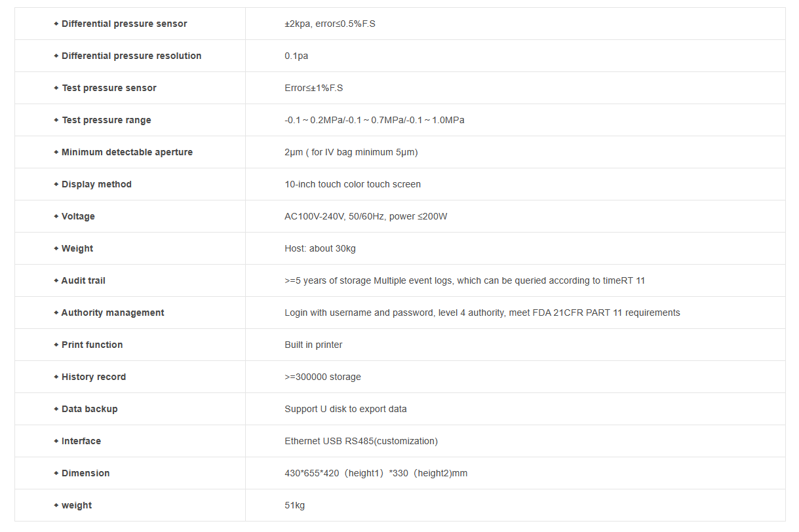The height and width of the screenshot is (532, 799).
Task: Click the 'Differential pressure sensor' label
Action: [125, 24]
